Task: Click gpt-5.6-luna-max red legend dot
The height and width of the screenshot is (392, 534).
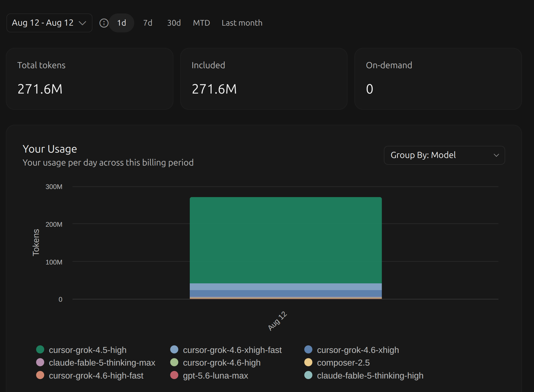Action: point(174,375)
